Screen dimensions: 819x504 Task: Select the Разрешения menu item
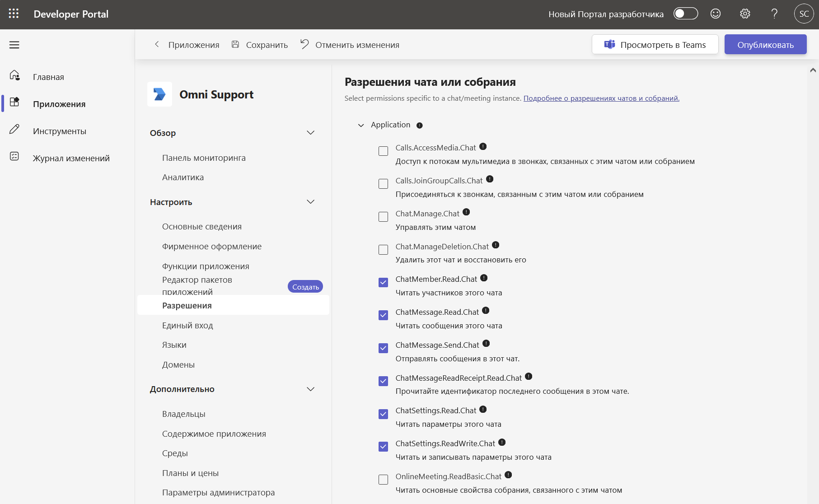(x=233, y=305)
